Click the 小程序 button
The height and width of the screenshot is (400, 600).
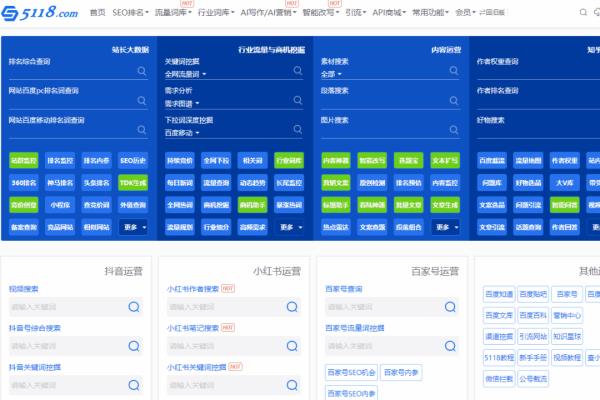pos(60,205)
